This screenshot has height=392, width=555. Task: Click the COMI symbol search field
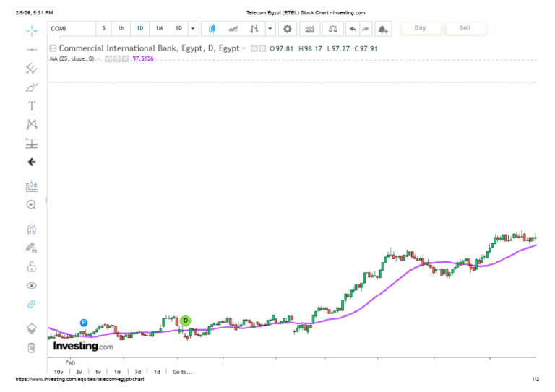72,29
